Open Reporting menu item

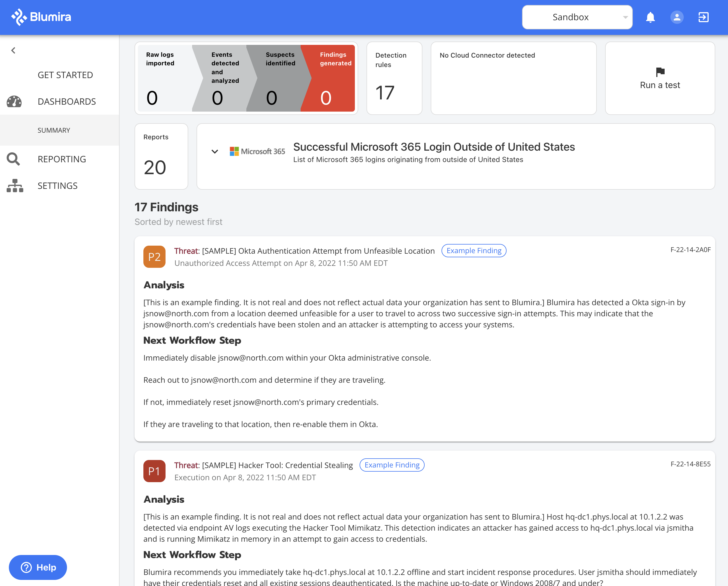click(x=62, y=159)
